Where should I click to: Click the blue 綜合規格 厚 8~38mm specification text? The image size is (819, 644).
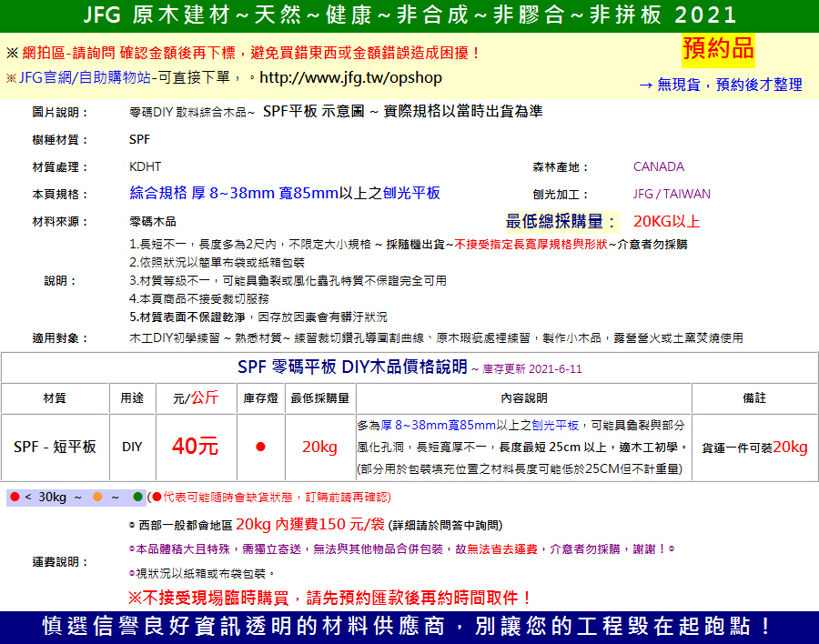point(285,193)
